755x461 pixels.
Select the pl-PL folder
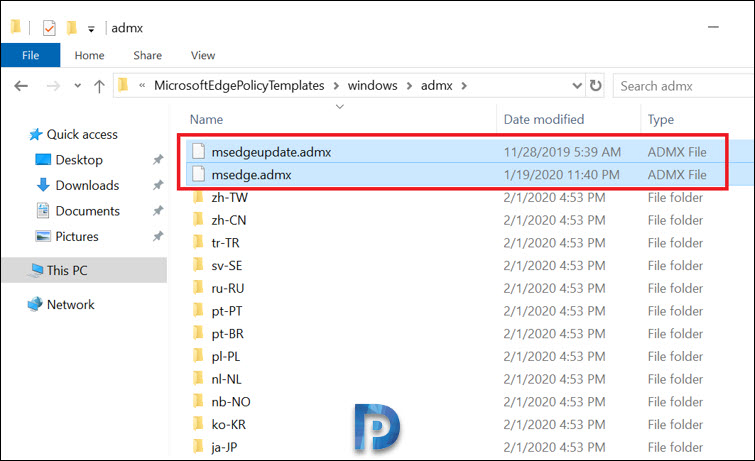point(225,356)
